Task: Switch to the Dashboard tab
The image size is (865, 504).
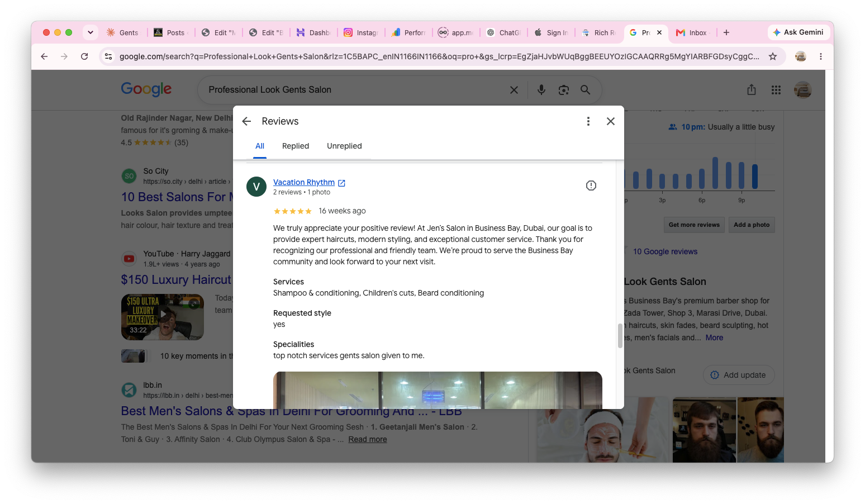Action: point(313,32)
